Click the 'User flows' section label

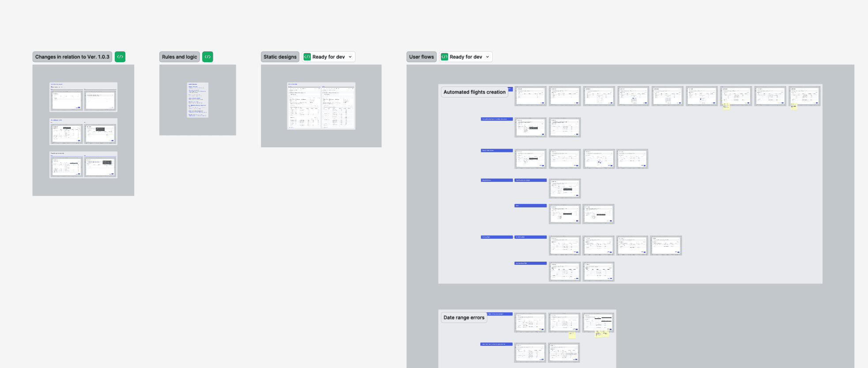[422, 57]
